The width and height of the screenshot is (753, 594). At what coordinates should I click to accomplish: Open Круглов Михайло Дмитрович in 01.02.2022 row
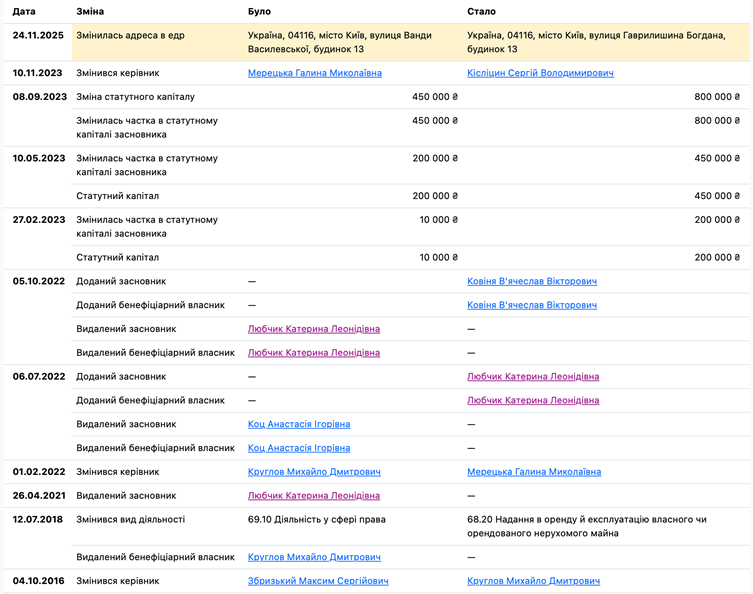[x=314, y=472]
